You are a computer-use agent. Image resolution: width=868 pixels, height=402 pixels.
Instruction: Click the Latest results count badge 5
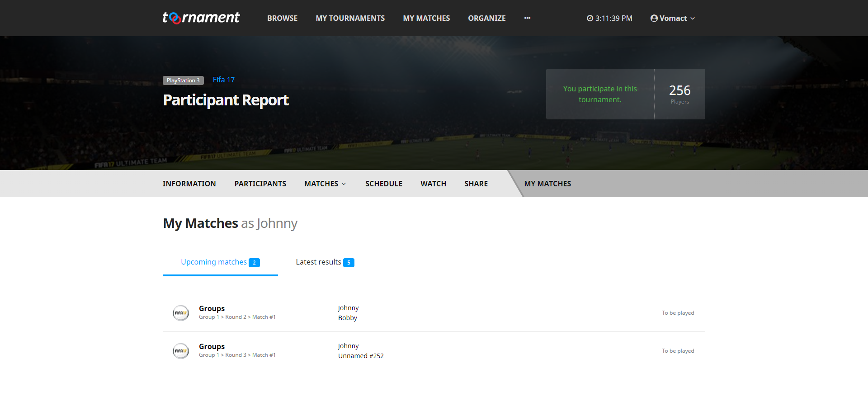[x=349, y=263]
